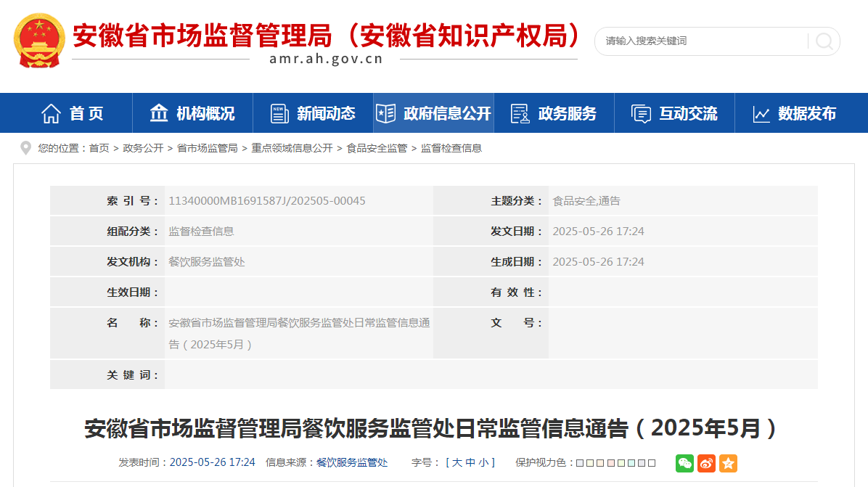Click the star favorites share icon
Viewport: 868px width, 487px height.
(728, 463)
